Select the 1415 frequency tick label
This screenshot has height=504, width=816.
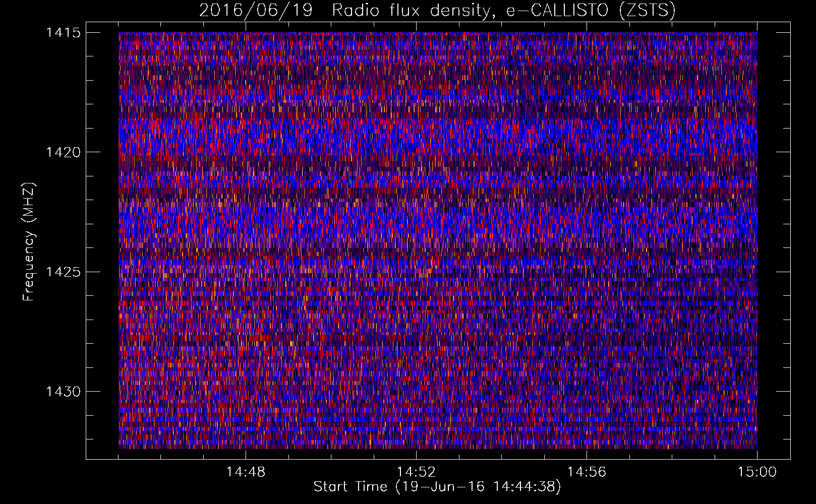64,33
